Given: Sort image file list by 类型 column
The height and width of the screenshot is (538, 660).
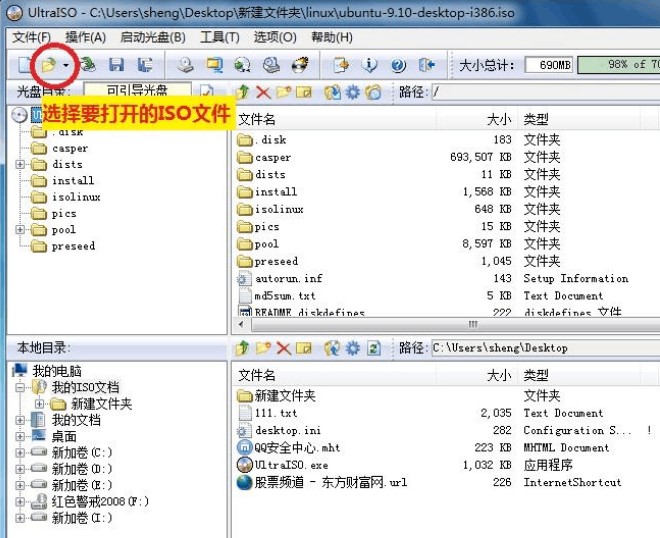Looking at the screenshot, I should [x=579, y=120].
